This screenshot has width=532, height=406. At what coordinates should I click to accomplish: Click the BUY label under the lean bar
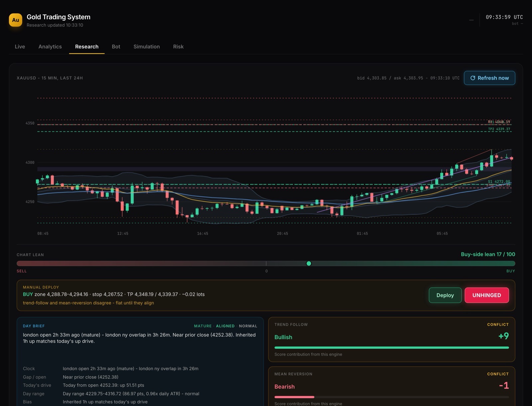tap(511, 271)
